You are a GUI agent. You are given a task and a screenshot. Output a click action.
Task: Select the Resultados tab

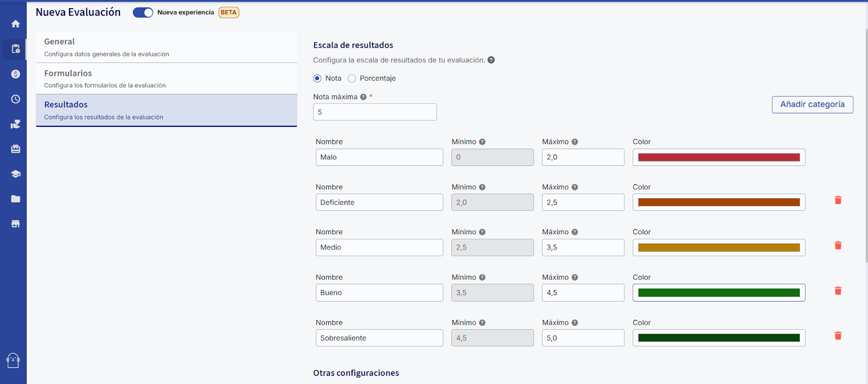click(166, 110)
